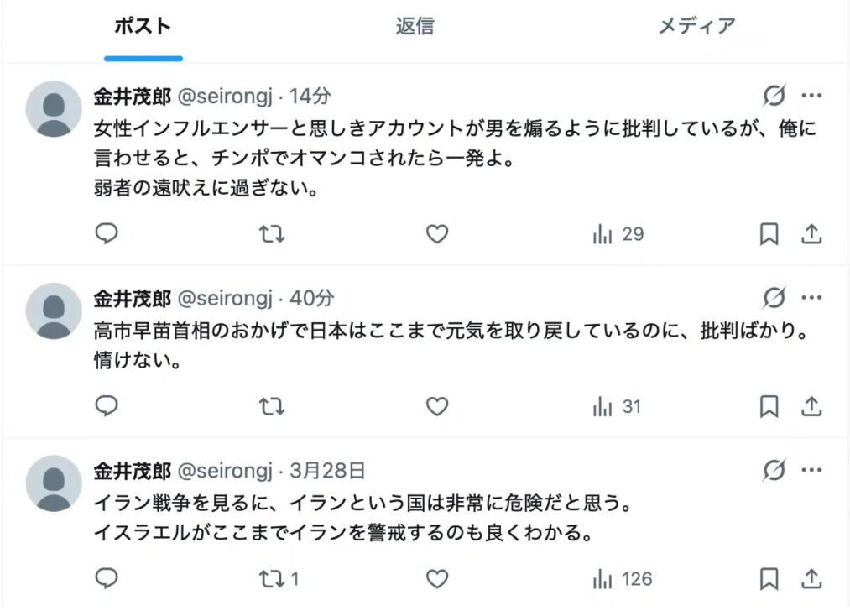Repost the 14分 post
This screenshot has height=616, width=850.
271,234
